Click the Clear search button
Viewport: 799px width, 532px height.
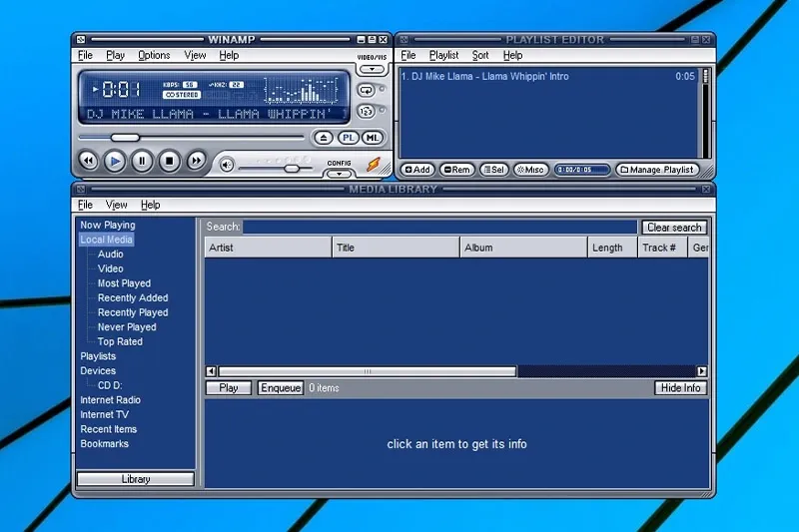(x=674, y=228)
